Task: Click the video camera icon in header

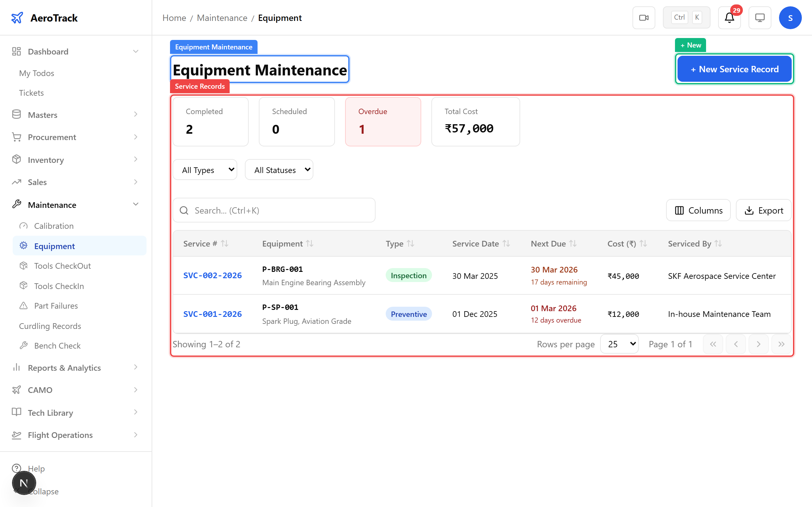Action: pyautogui.click(x=644, y=18)
